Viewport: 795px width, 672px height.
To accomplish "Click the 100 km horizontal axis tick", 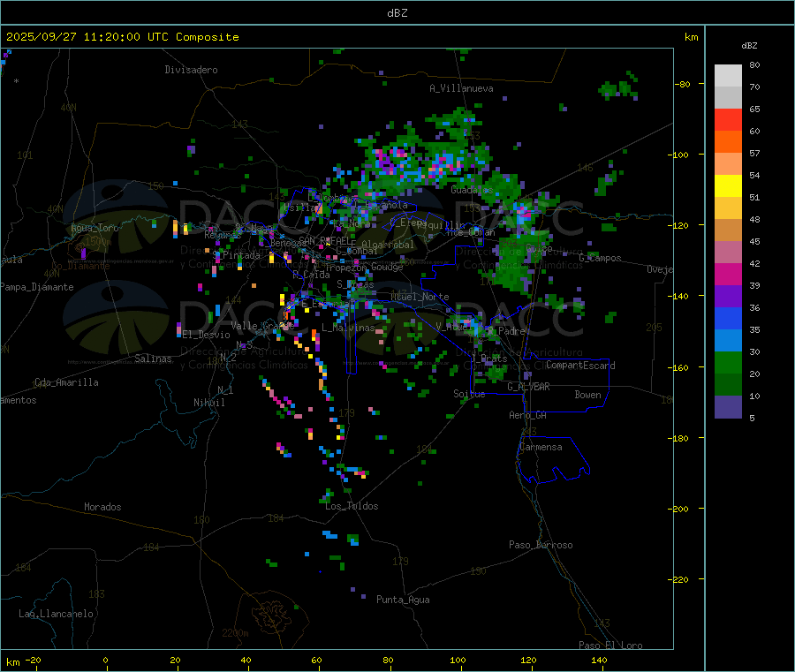I will click(458, 660).
